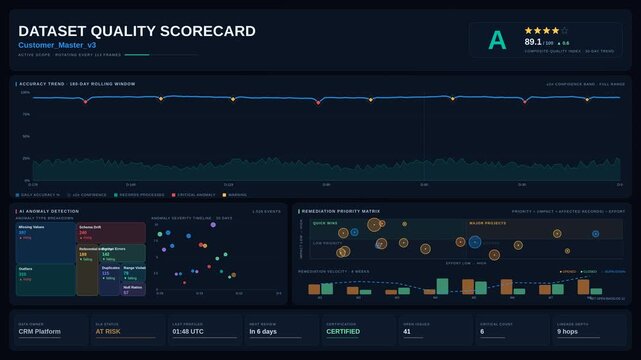Toggle the Daily Accuracy % legend entry
641x360 pixels.
tap(38, 195)
